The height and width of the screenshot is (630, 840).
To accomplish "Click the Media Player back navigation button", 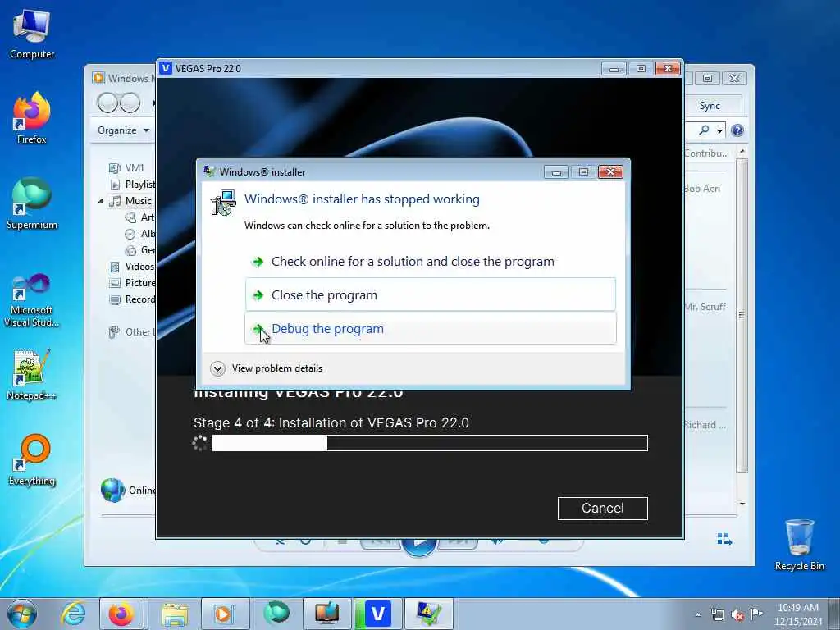I will pyautogui.click(x=107, y=103).
